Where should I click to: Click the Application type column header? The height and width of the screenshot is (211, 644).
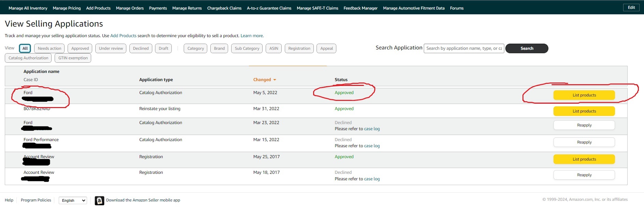tap(156, 80)
